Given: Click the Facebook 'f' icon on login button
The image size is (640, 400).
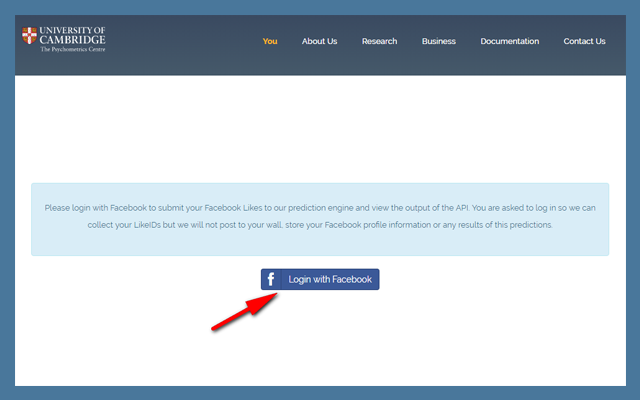Looking at the screenshot, I should click(271, 279).
